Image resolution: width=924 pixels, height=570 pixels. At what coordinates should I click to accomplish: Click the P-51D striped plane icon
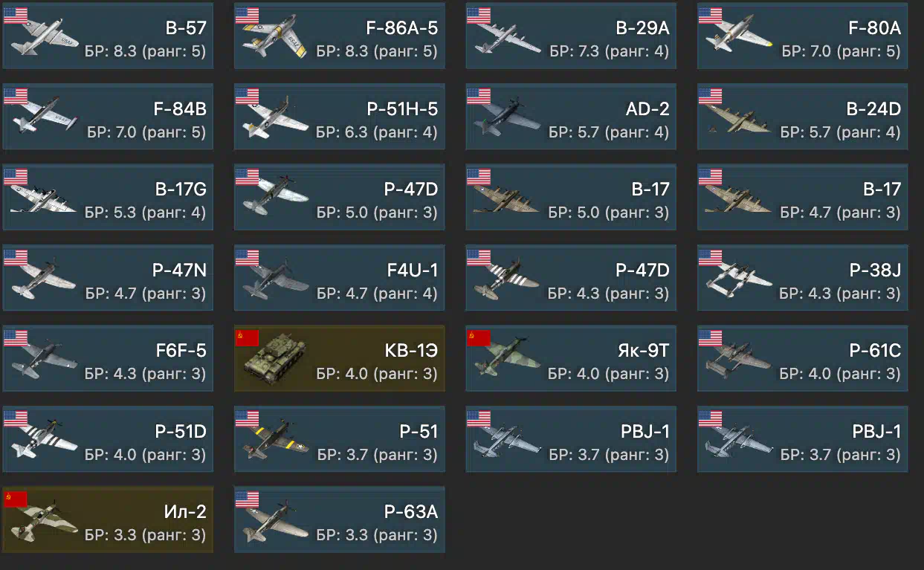coord(45,440)
